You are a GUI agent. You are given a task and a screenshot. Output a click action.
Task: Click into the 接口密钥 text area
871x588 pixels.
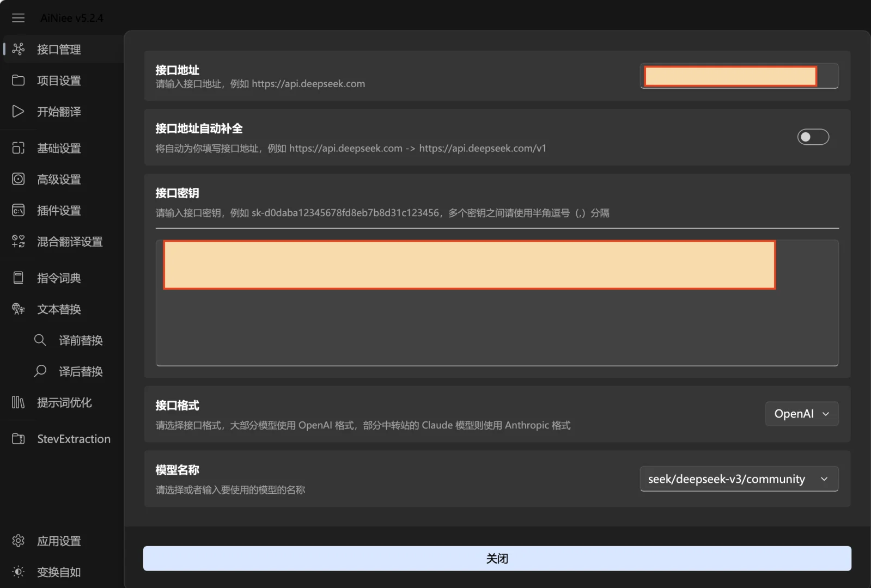[x=497, y=303]
